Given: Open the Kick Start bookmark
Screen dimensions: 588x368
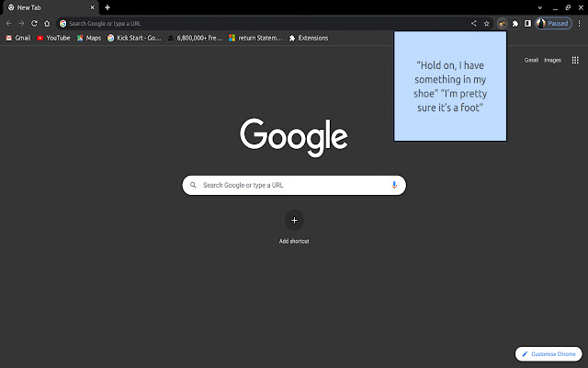Looking at the screenshot, I should [134, 38].
